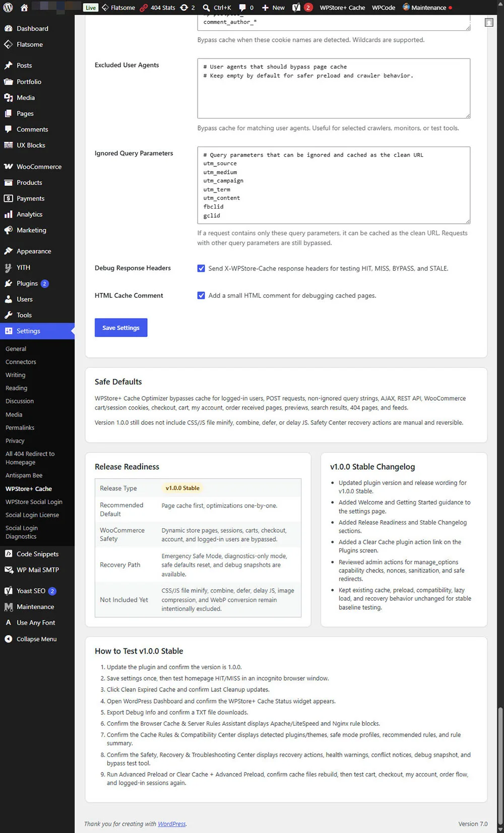This screenshot has width=504, height=833.
Task: Open the Yoast icon in admin bar
Action: pyautogui.click(x=296, y=8)
